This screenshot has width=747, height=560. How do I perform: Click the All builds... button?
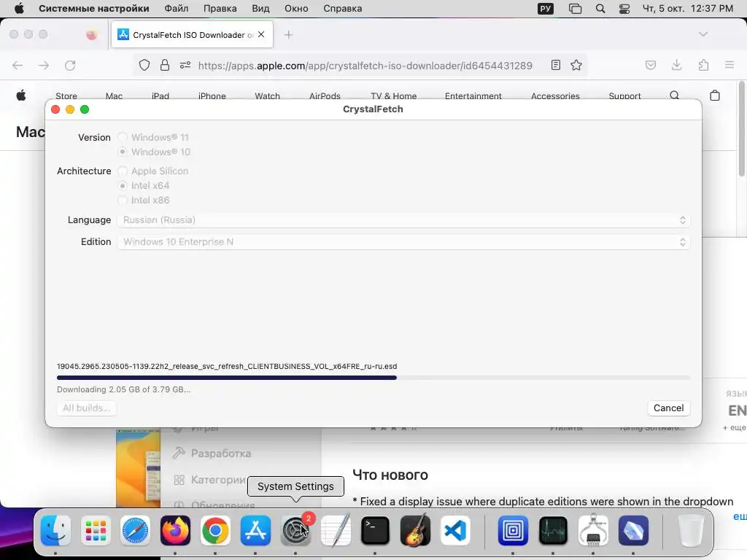86,408
